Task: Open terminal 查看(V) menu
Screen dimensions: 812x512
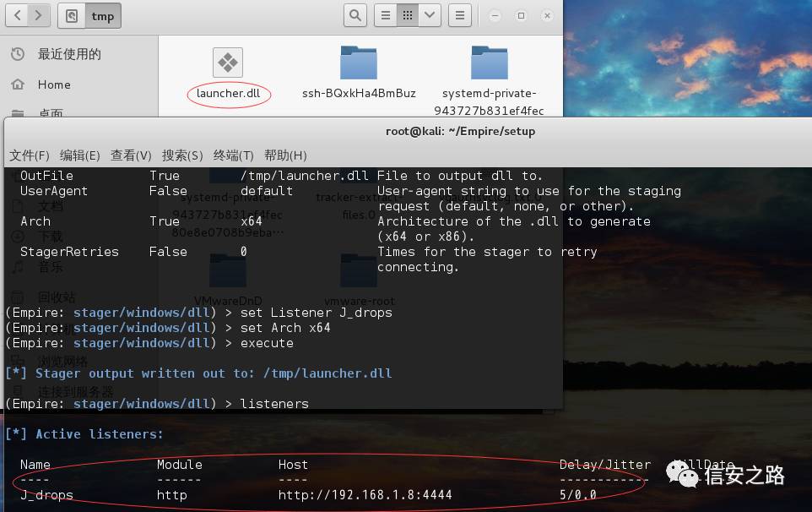Action: [131, 155]
